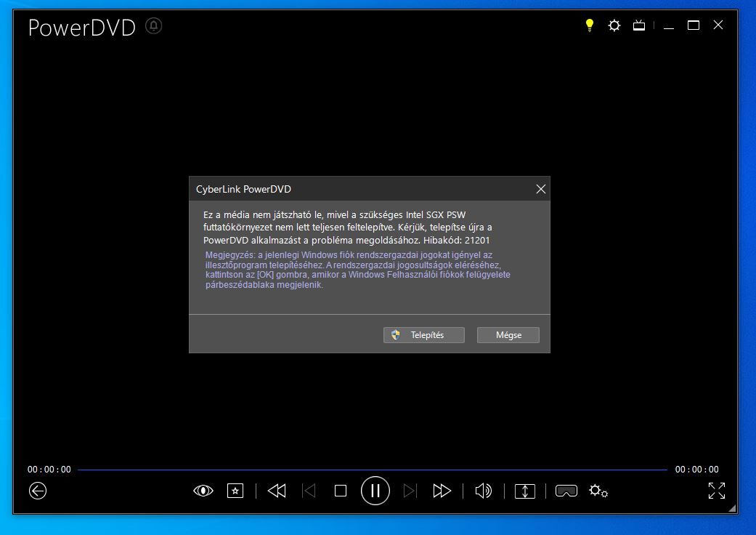Click the CyberLink PowerDVD dialog title

click(x=243, y=189)
